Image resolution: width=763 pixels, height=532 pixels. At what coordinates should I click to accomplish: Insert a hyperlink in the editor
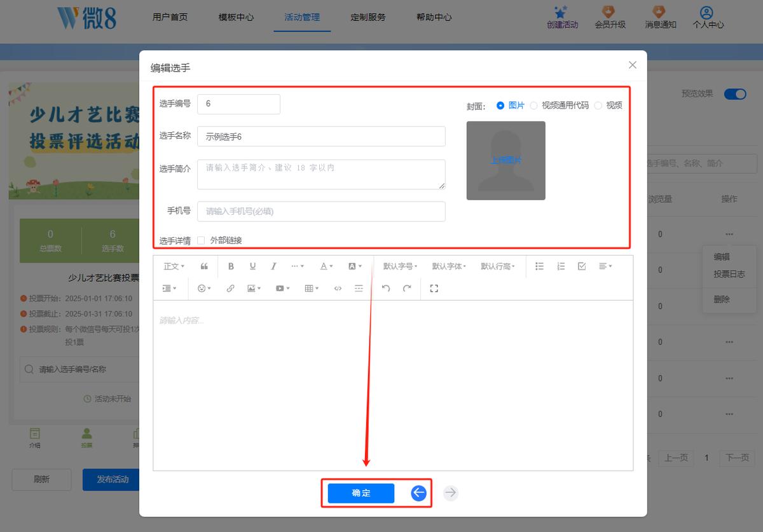click(230, 289)
